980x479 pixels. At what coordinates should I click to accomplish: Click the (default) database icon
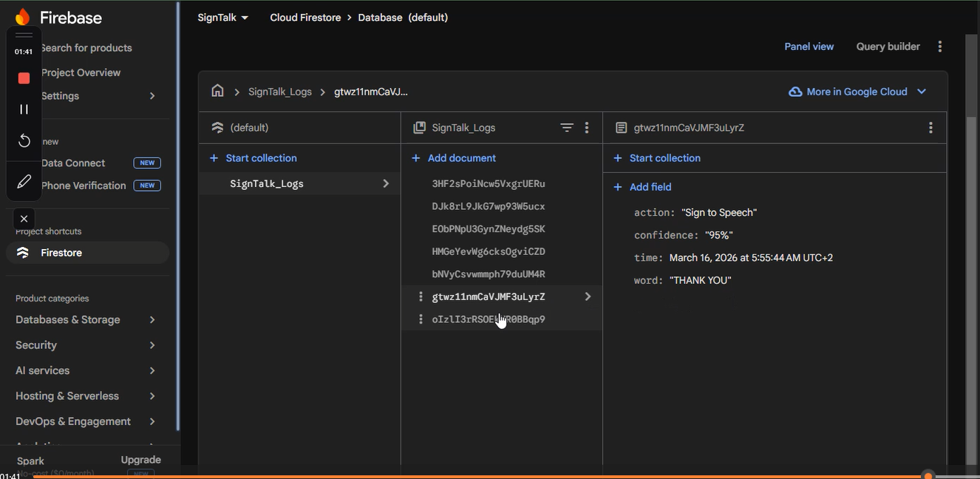[x=217, y=128]
